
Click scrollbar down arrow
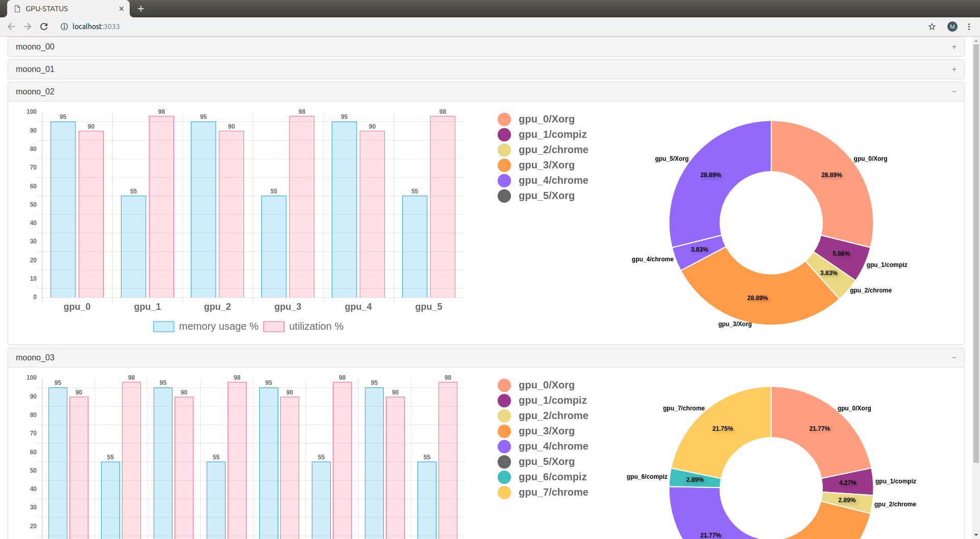tap(976, 535)
